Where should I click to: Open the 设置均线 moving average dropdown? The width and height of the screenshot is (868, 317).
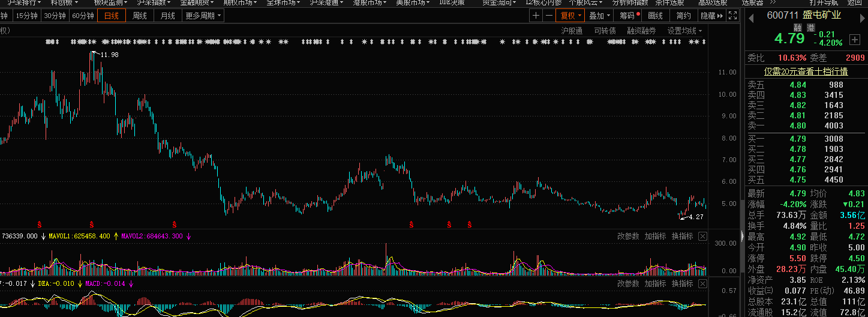[685, 31]
